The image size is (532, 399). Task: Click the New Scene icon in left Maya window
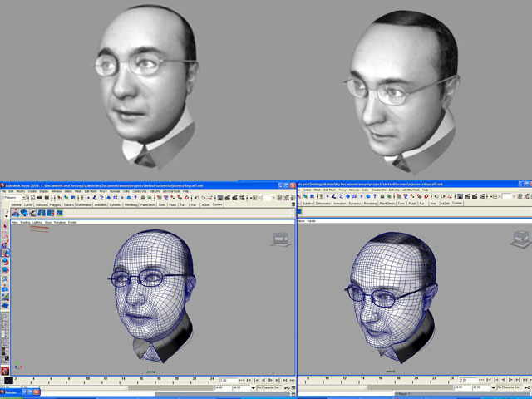tap(33, 198)
